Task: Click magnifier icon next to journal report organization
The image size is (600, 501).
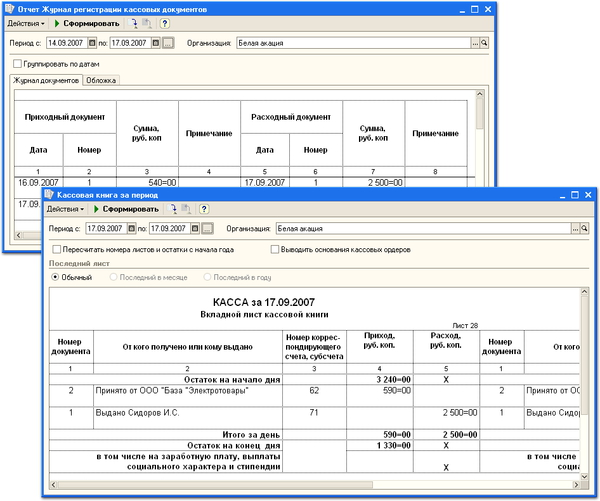Action: (484, 43)
